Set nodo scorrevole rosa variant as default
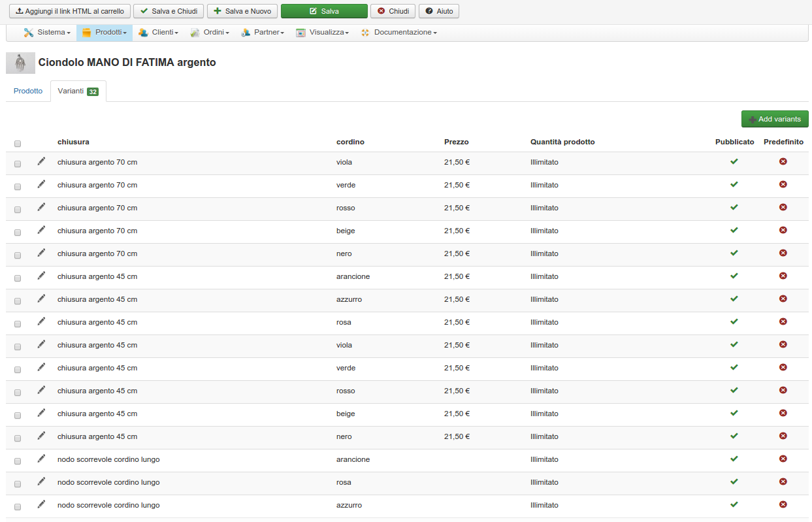Image resolution: width=812 pixels, height=522 pixels. click(x=783, y=481)
